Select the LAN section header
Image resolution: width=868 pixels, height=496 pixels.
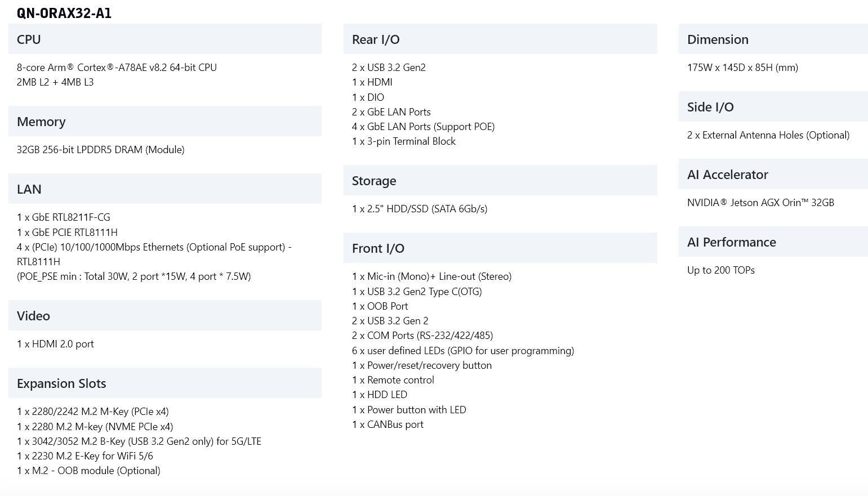(x=164, y=189)
